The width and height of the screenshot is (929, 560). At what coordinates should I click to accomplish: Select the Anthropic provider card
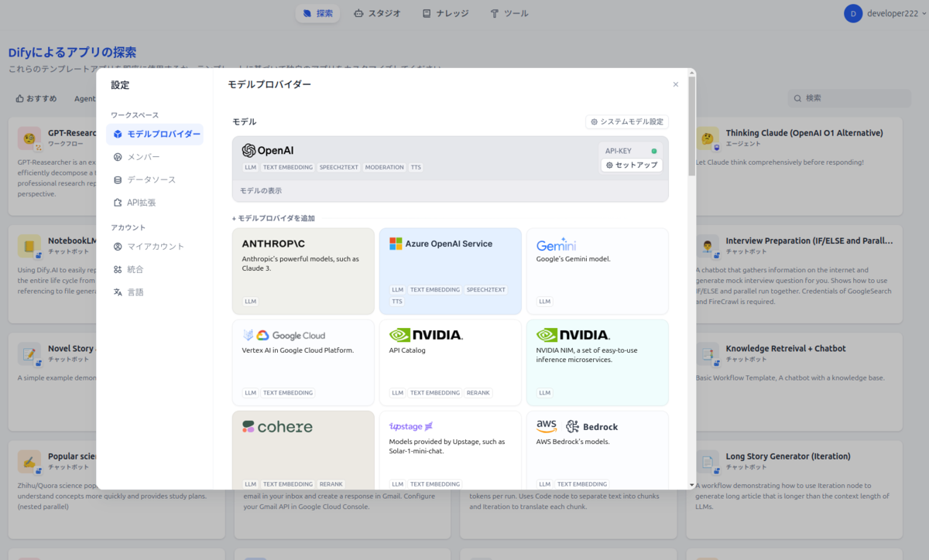point(303,271)
